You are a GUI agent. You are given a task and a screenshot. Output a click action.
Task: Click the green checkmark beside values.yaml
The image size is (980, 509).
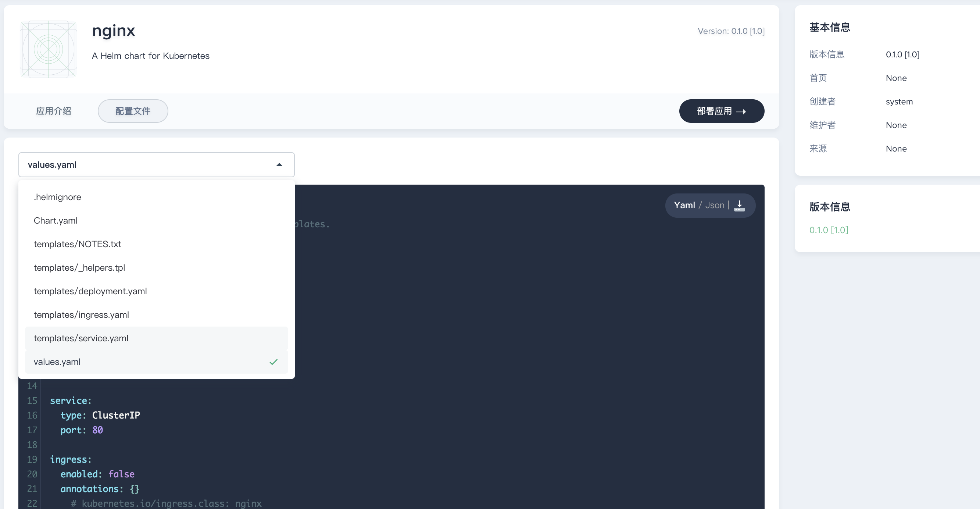(x=273, y=362)
